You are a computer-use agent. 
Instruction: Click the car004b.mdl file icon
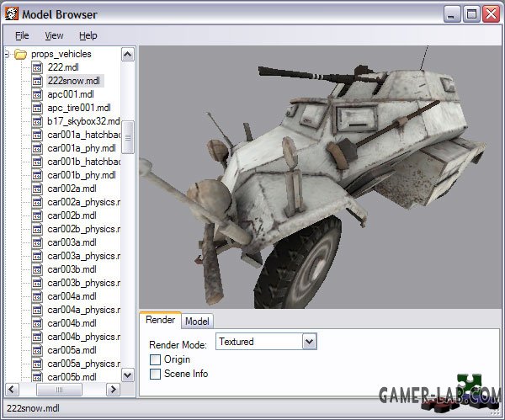tap(37, 323)
